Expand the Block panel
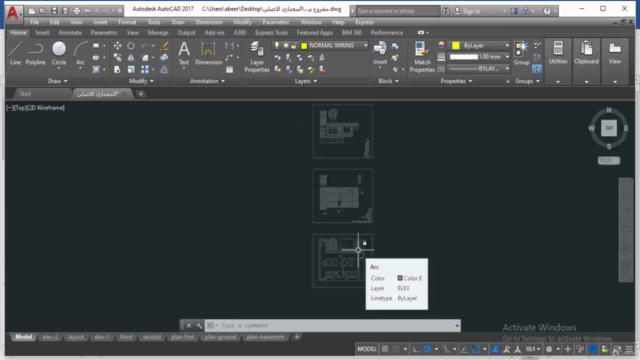This screenshot has height=360, width=640. tap(388, 81)
